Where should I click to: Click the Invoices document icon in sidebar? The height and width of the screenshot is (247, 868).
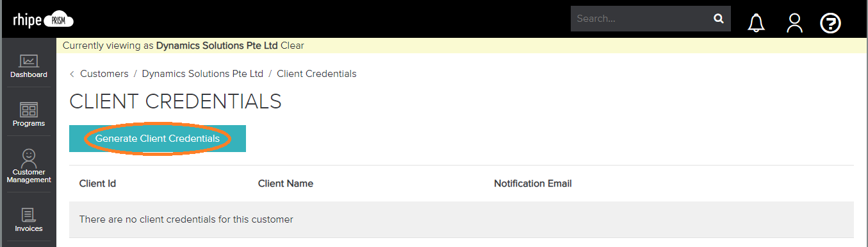click(28, 215)
